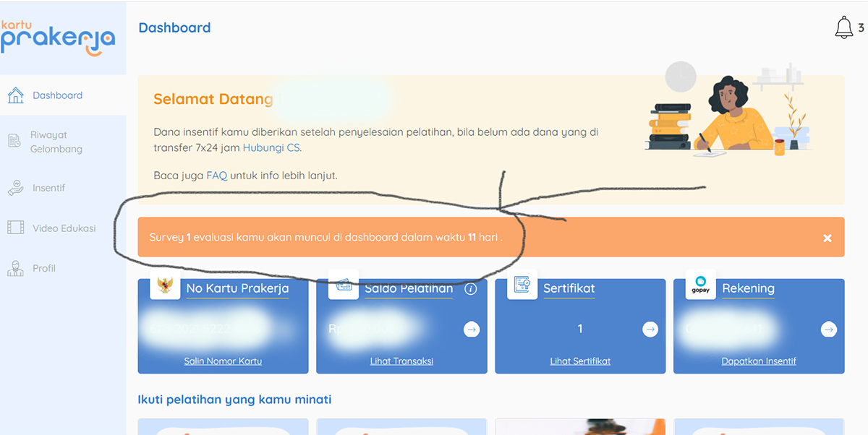Click the wallet icon on Saldo Pelatihan card
This screenshot has width=868, height=435.
tap(344, 285)
